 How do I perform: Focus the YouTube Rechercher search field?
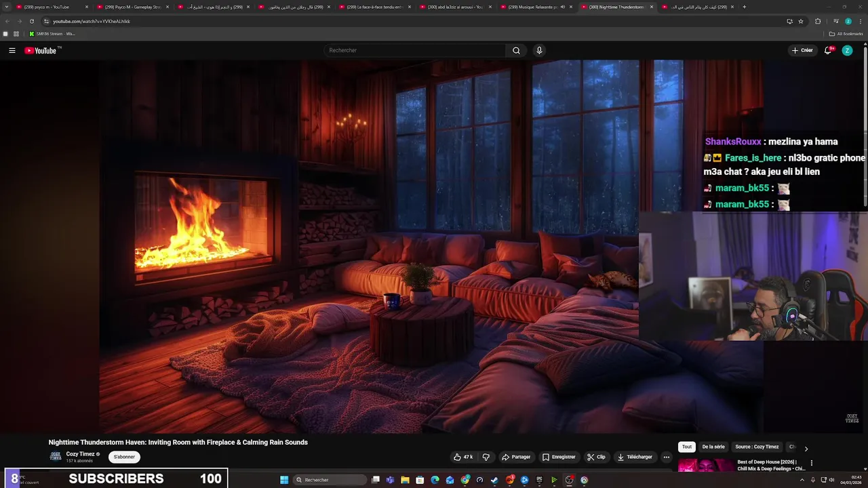coord(414,50)
